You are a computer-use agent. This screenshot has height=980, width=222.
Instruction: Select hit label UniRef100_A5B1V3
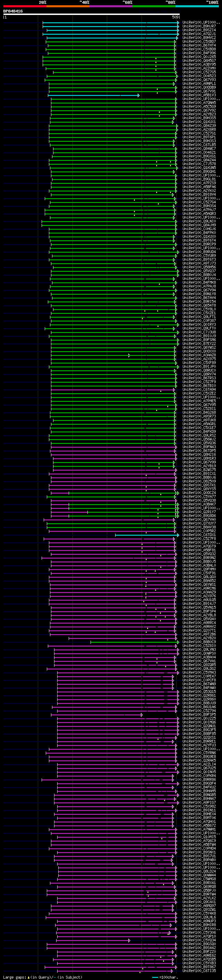199,95
